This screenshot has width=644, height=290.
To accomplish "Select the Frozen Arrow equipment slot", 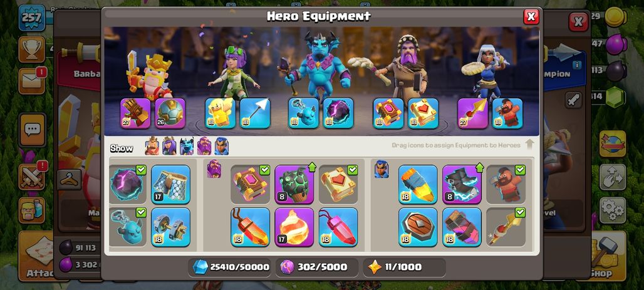I will (x=254, y=113).
